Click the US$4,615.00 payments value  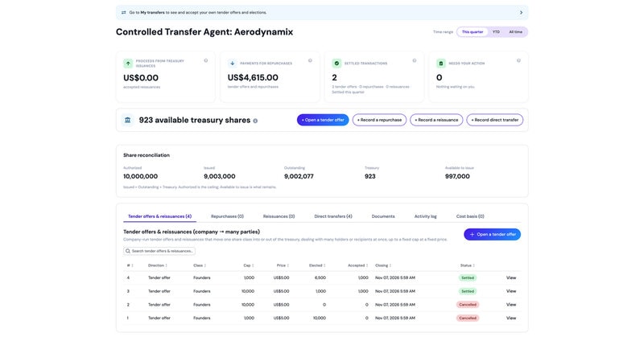[253, 77]
